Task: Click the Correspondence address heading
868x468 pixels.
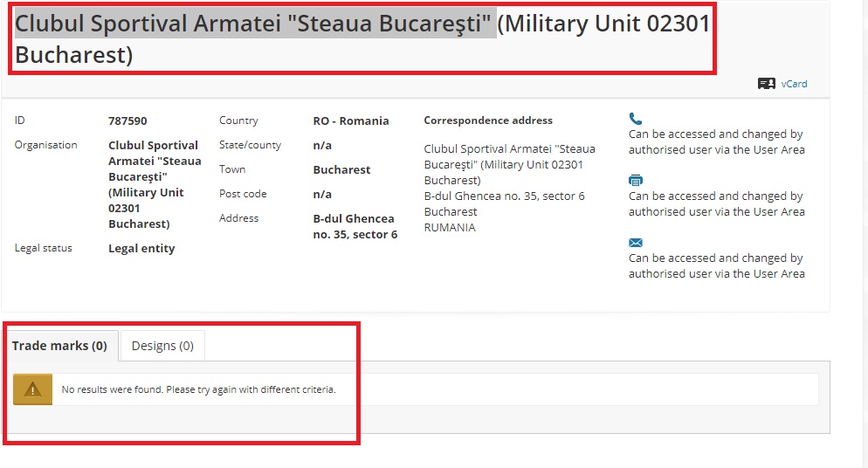Action: click(x=488, y=120)
